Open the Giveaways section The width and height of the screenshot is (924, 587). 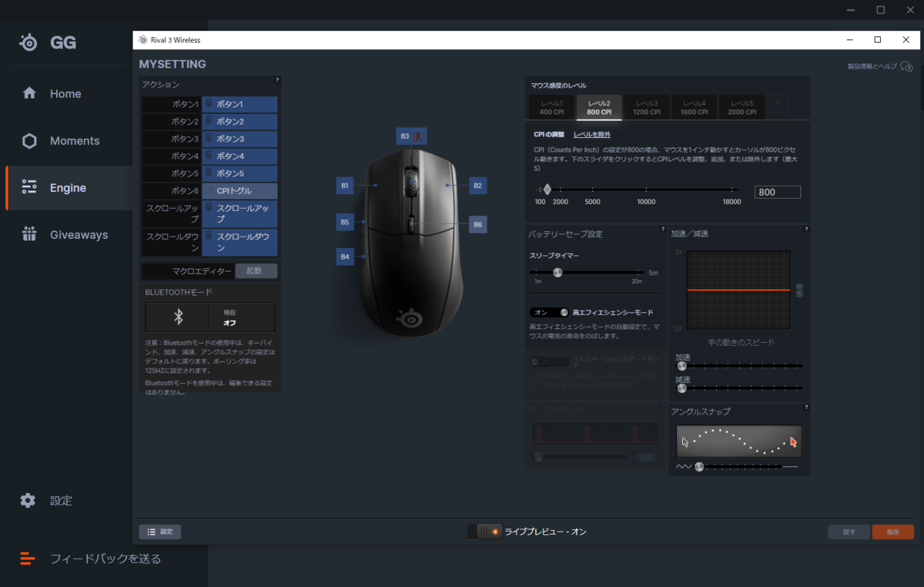(65, 235)
